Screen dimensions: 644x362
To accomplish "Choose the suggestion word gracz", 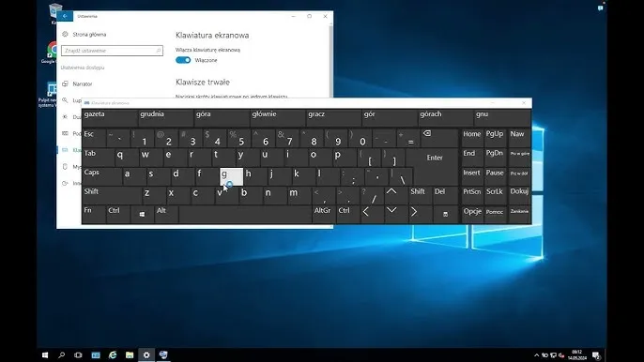I will (x=333, y=118).
